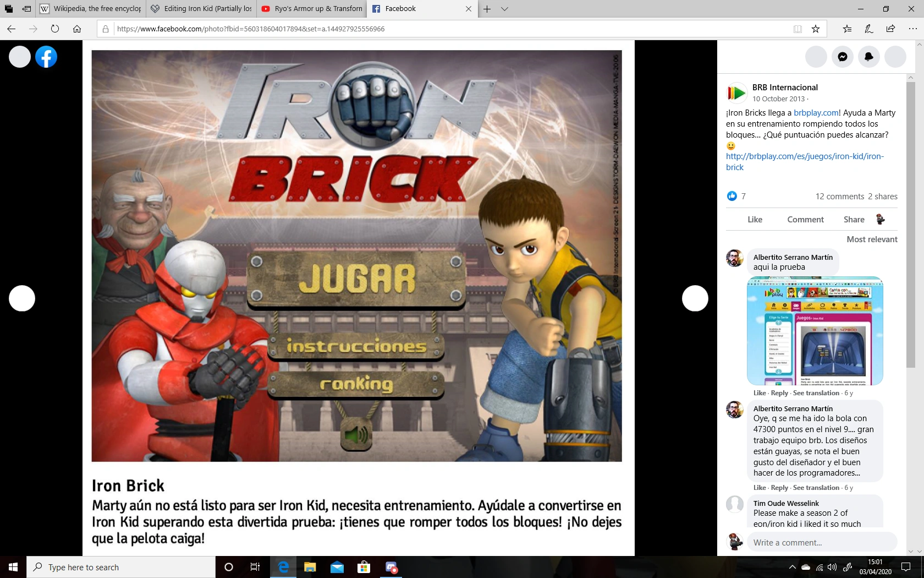
Task: Open a new browser tab
Action: click(x=487, y=9)
